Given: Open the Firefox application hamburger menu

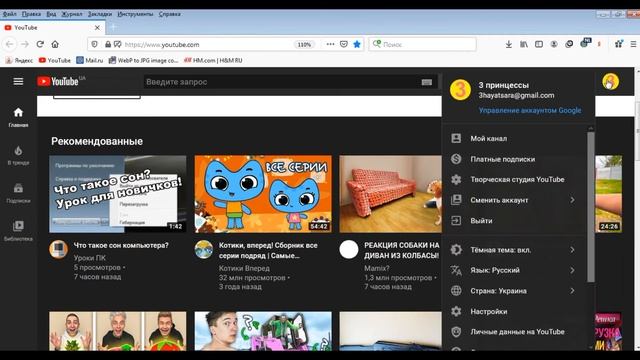Looking at the screenshot, I should 633,44.
